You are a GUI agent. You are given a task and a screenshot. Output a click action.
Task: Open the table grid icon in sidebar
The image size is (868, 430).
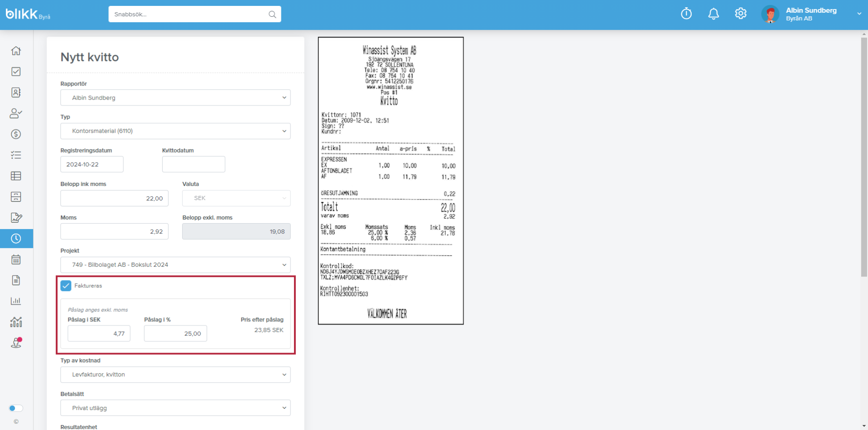click(16, 176)
